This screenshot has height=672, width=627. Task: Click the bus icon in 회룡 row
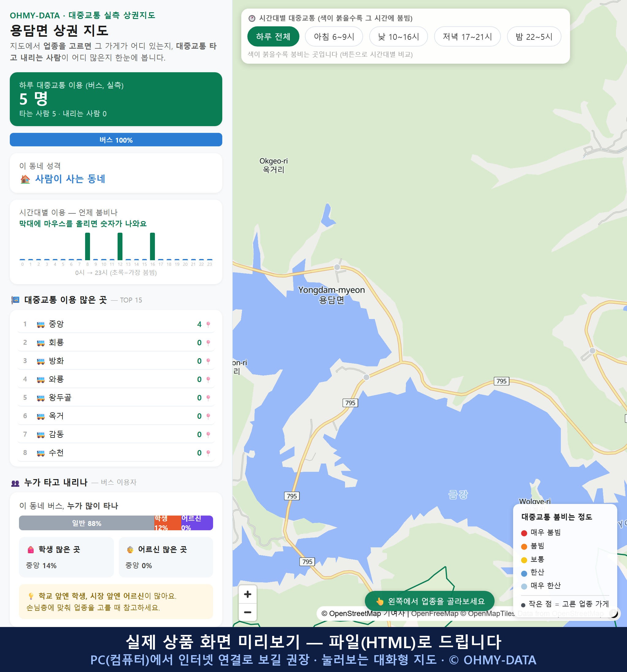[x=40, y=343]
